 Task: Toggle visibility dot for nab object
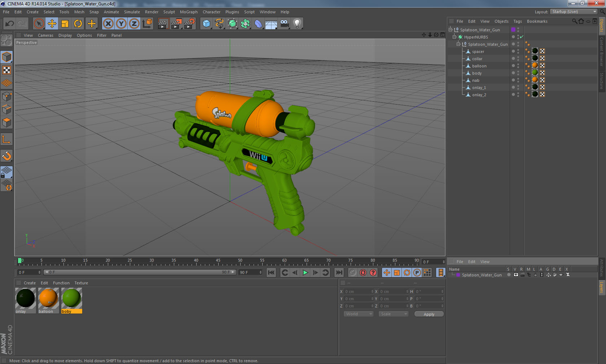coord(513,80)
